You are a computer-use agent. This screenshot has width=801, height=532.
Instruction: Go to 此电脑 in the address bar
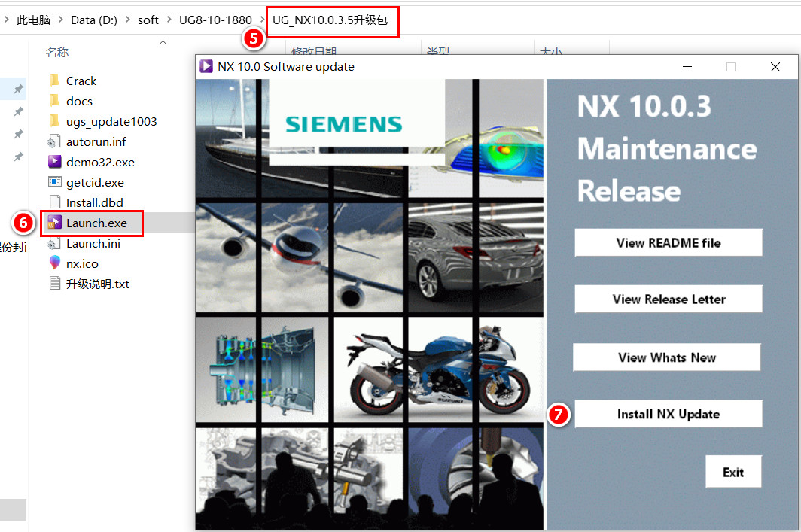click(34, 20)
